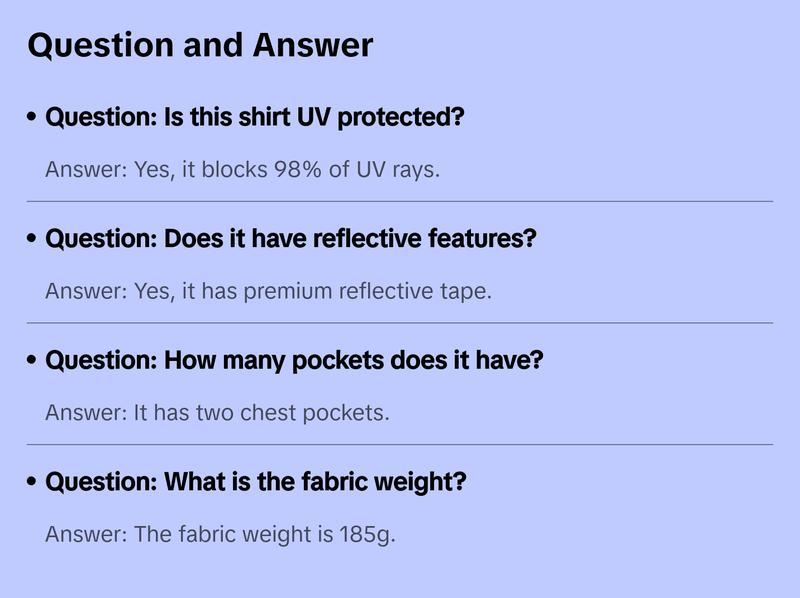Select "What is the fabric weight?" question
The image size is (800, 598).
pyautogui.click(x=256, y=483)
